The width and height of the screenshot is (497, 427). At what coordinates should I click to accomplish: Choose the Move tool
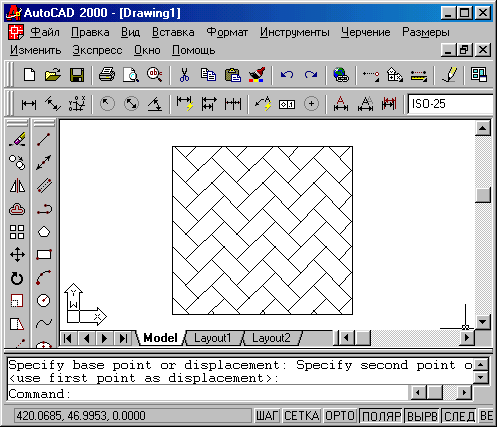tap(17, 255)
